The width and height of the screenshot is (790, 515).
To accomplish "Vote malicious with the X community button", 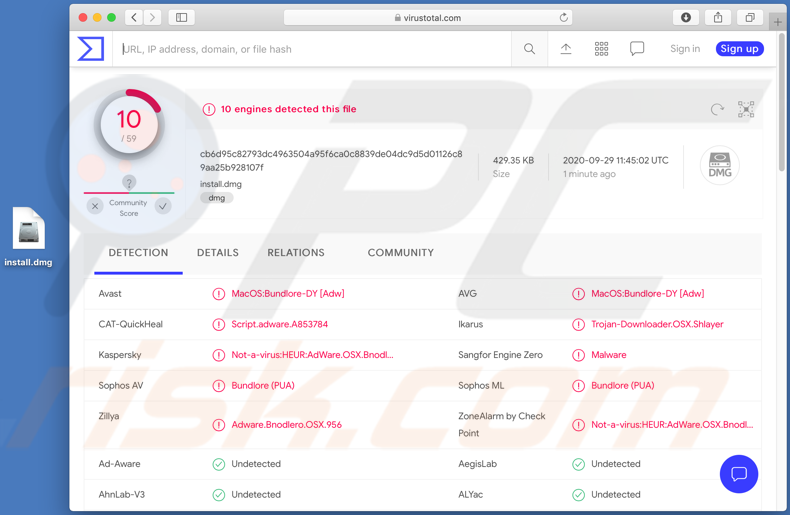I will click(x=95, y=206).
